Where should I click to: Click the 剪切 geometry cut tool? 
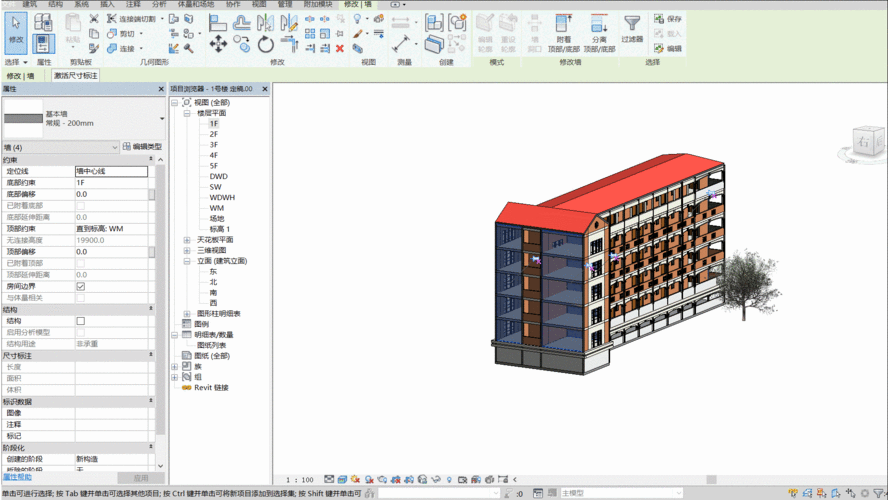click(x=121, y=34)
